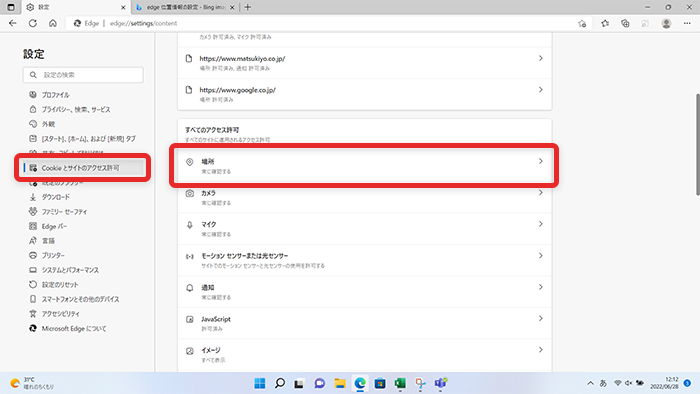Select システムとパフォーマンス in sidebar

[70, 270]
